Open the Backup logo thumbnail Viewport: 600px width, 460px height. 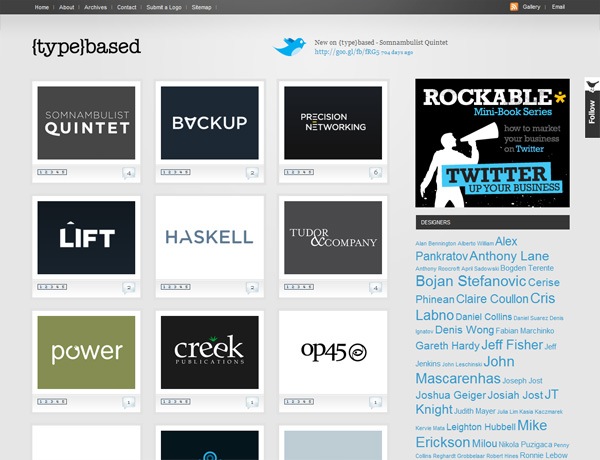tap(210, 123)
